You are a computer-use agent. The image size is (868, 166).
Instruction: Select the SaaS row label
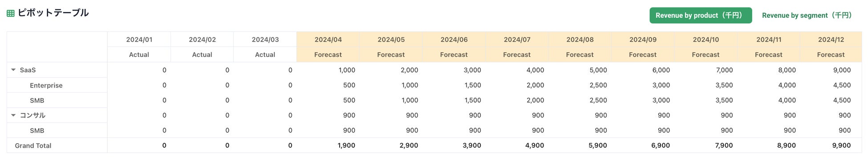click(28, 70)
